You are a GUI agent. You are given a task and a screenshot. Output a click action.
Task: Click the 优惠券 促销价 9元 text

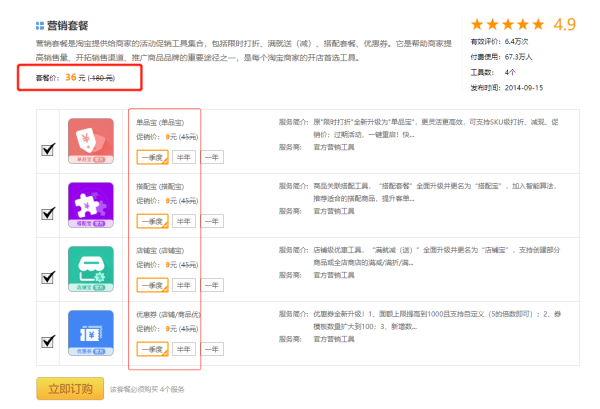(167, 328)
